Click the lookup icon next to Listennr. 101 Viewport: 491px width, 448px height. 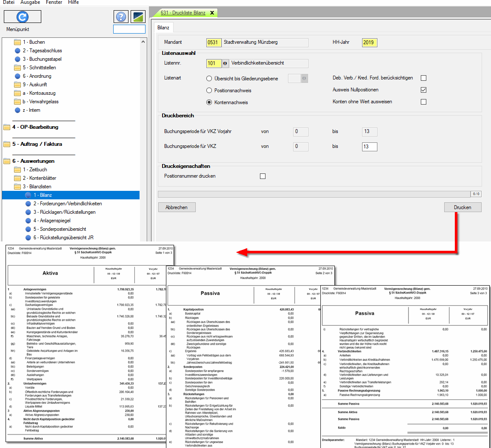point(226,63)
